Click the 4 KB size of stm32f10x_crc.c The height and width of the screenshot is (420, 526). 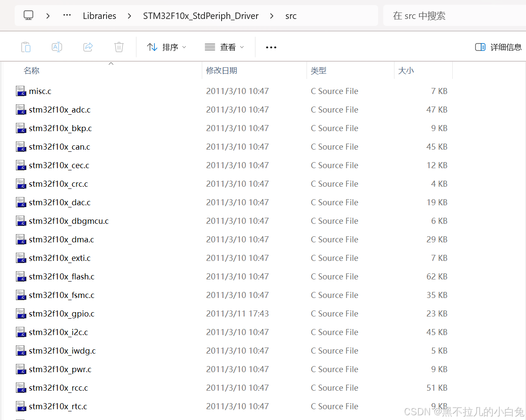(439, 184)
